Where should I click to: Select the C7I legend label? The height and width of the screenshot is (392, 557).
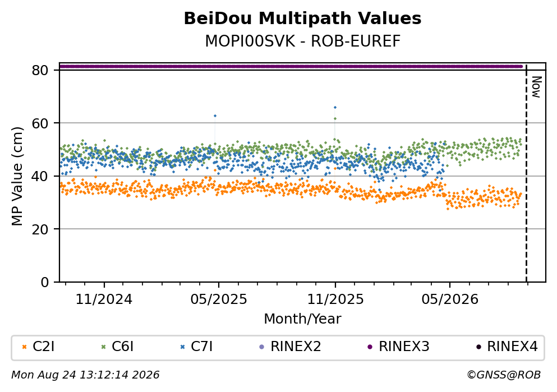click(x=201, y=347)
